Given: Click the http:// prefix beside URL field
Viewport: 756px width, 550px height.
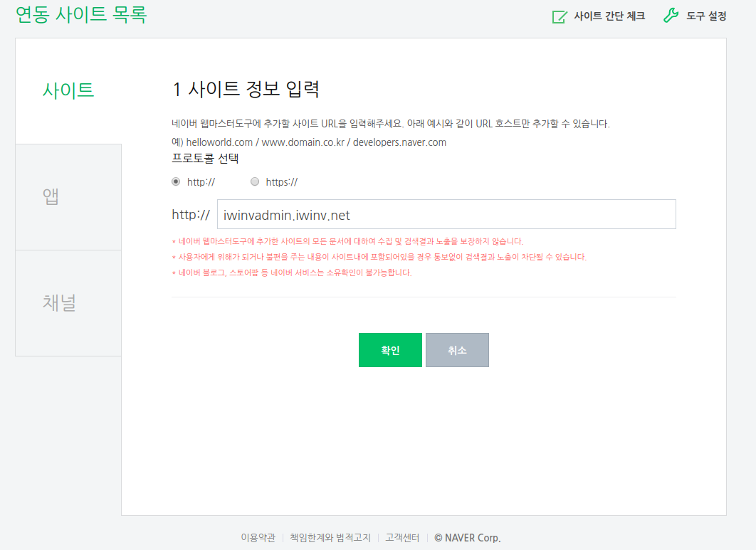Looking at the screenshot, I should (191, 215).
